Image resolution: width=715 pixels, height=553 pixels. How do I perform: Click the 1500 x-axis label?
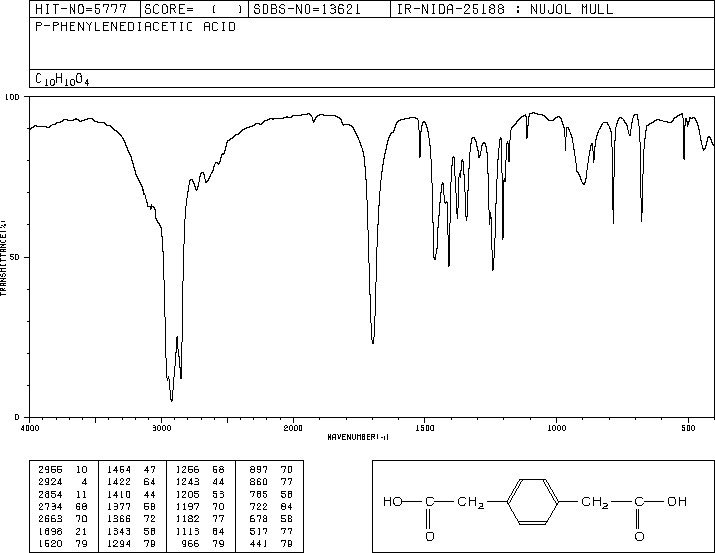pyautogui.click(x=425, y=428)
